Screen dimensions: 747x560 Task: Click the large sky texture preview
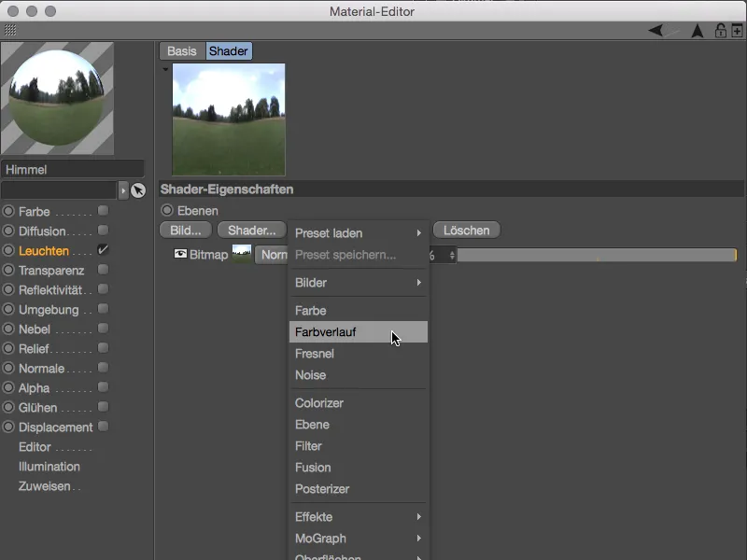coord(229,119)
